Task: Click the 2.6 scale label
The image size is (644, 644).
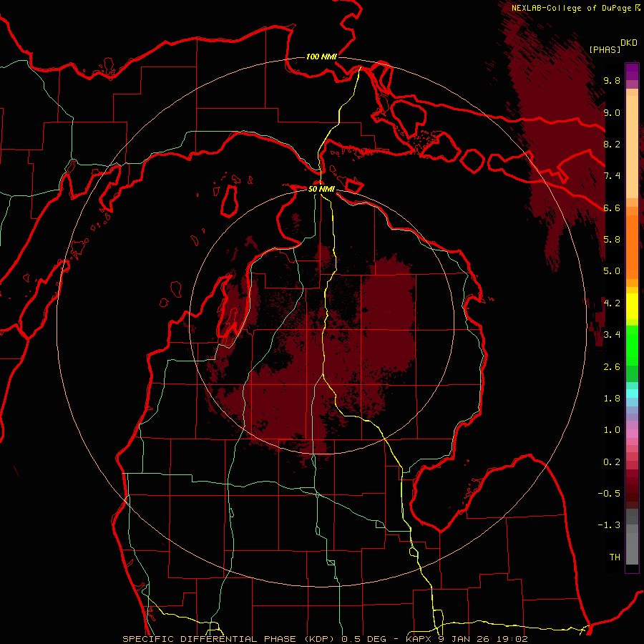Action: pyautogui.click(x=612, y=367)
